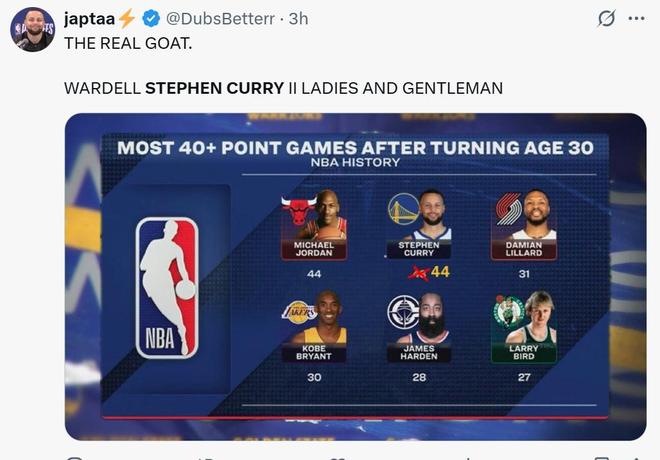Click the Lakers logo
Image resolution: width=660 pixels, height=460 pixels.
[300, 313]
